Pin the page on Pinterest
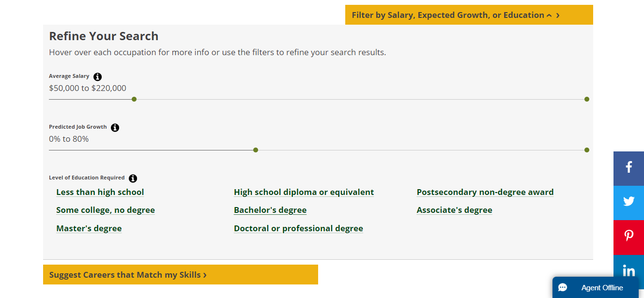644x298 pixels. [629, 236]
